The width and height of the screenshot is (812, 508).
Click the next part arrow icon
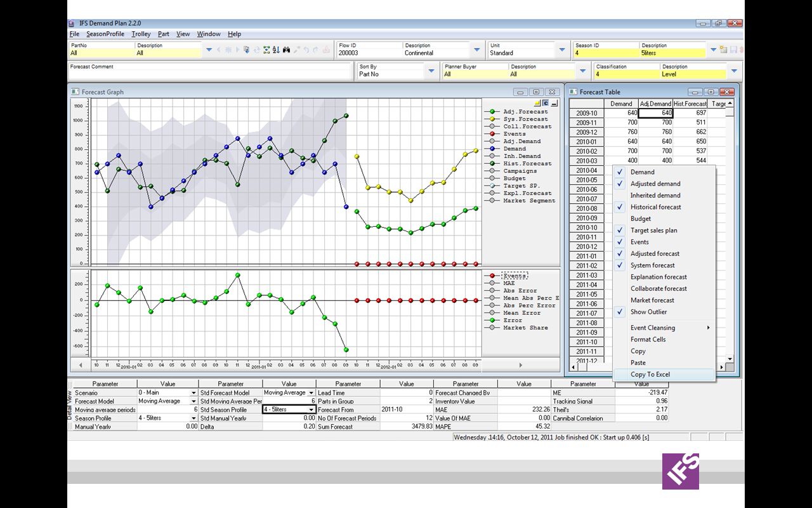coord(238,50)
